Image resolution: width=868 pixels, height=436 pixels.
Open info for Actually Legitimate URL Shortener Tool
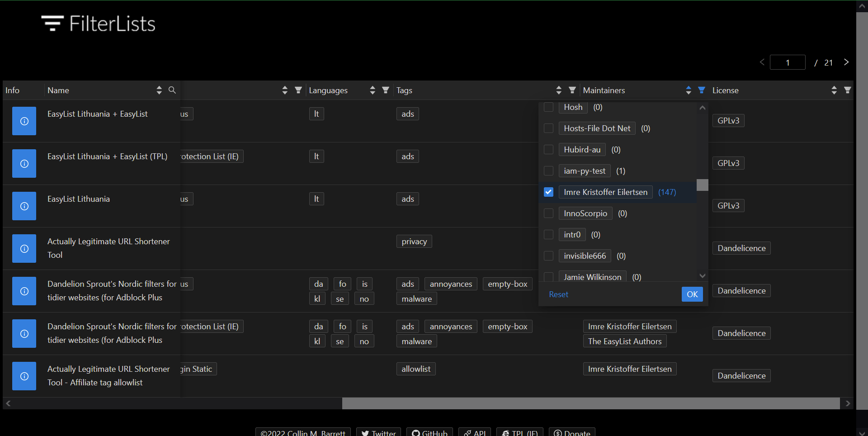click(x=24, y=248)
